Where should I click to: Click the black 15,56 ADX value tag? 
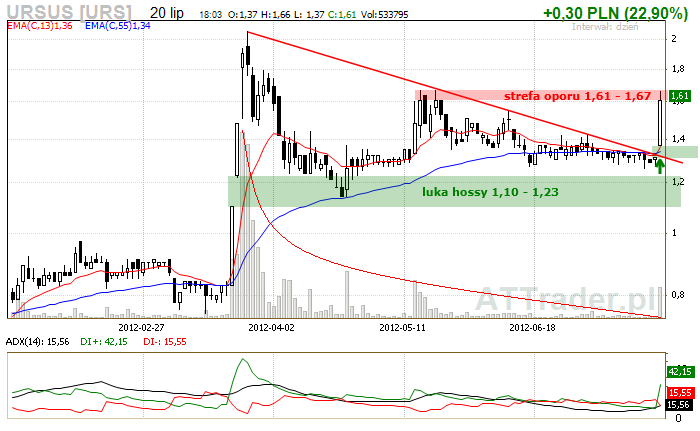[x=680, y=405]
